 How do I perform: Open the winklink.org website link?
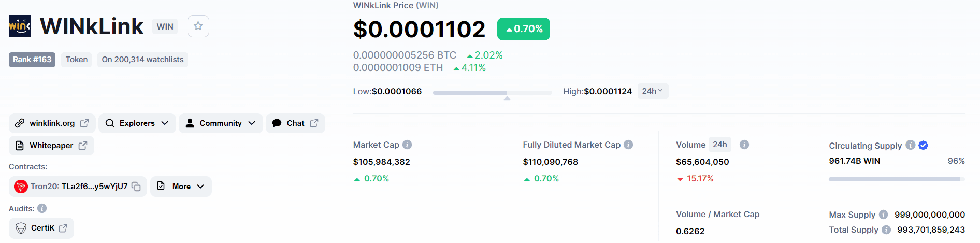point(52,123)
